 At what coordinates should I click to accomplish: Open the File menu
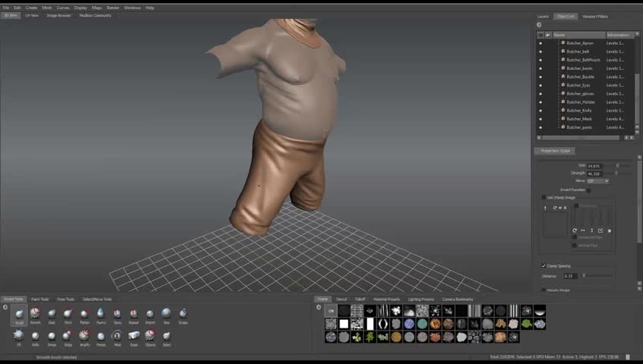6,8
